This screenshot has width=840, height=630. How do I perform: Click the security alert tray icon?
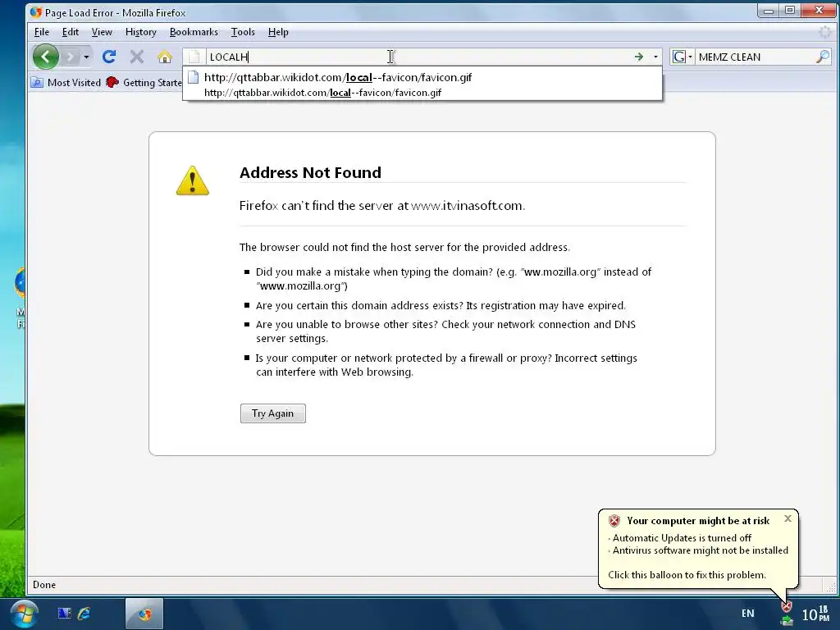coord(786,606)
